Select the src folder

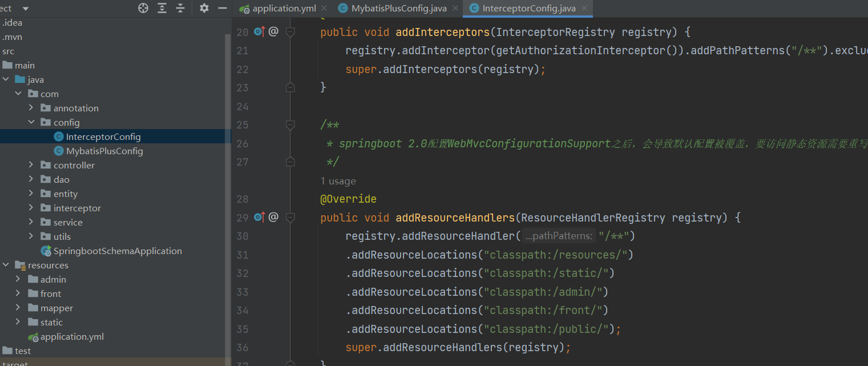[8, 51]
